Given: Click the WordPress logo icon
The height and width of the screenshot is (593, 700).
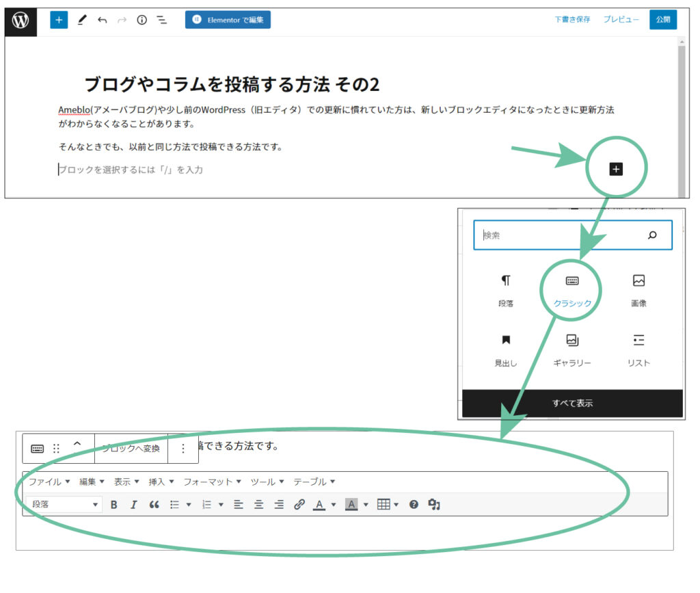Looking at the screenshot, I should 21,21.
